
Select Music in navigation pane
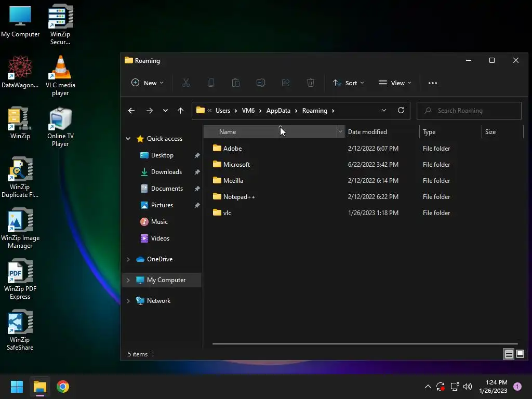pos(159,221)
